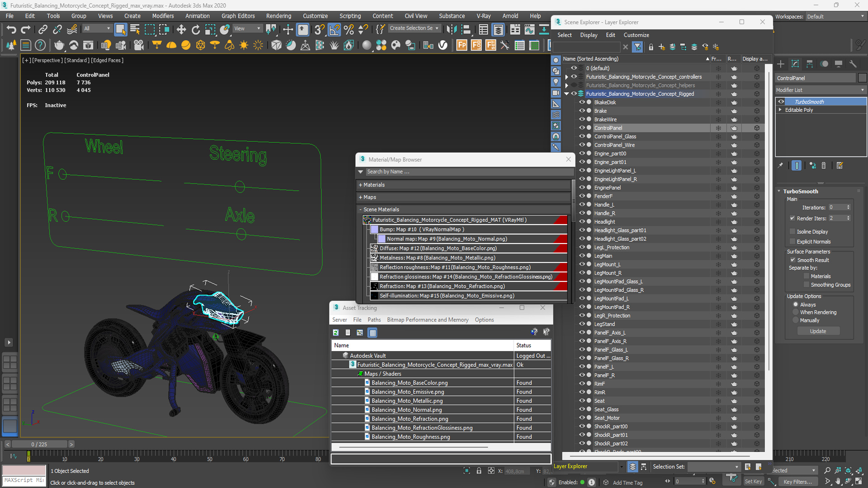This screenshot has width=868, height=488.
Task: Click the remove modifier trash icon
Action: pos(824,165)
